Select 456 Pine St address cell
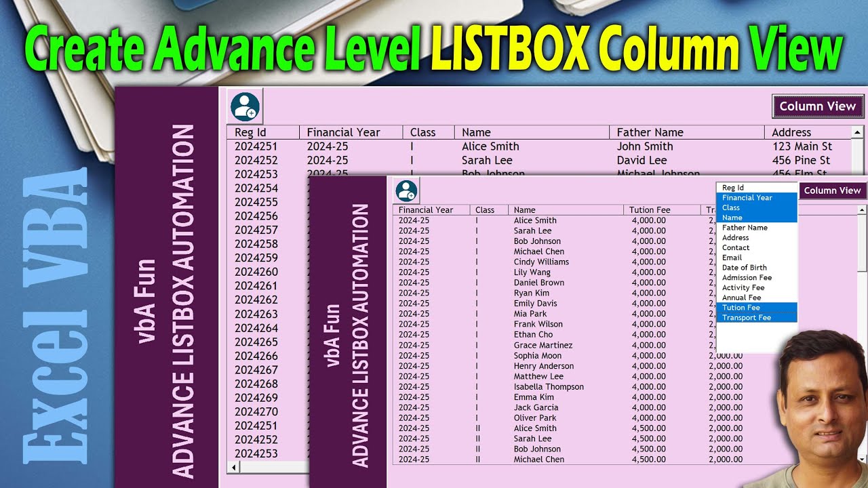868x488 pixels. 801,161
